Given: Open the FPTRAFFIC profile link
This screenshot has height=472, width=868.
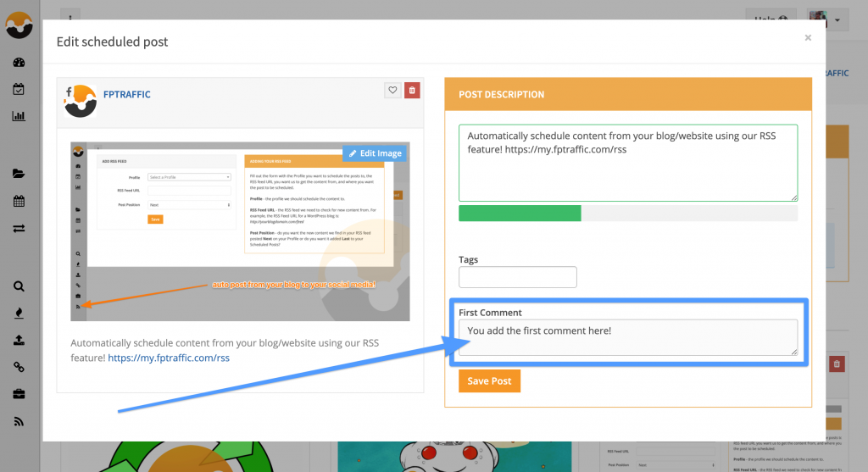Looking at the screenshot, I should click(127, 94).
